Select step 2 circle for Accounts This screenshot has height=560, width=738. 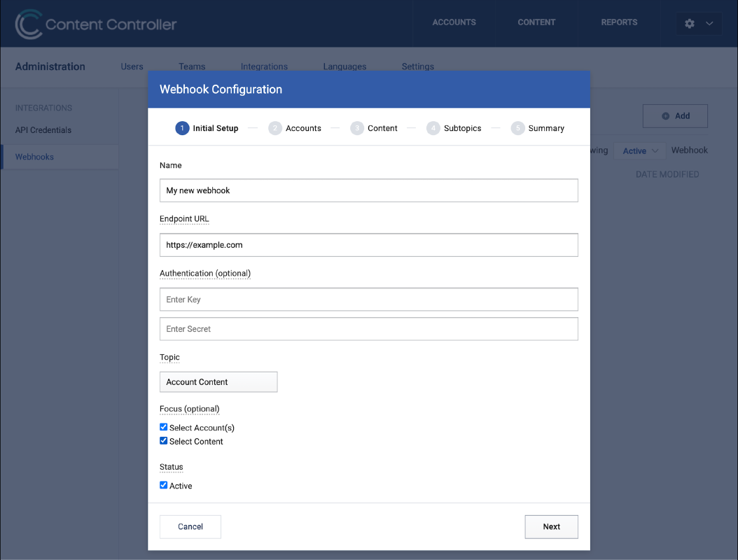pos(275,128)
